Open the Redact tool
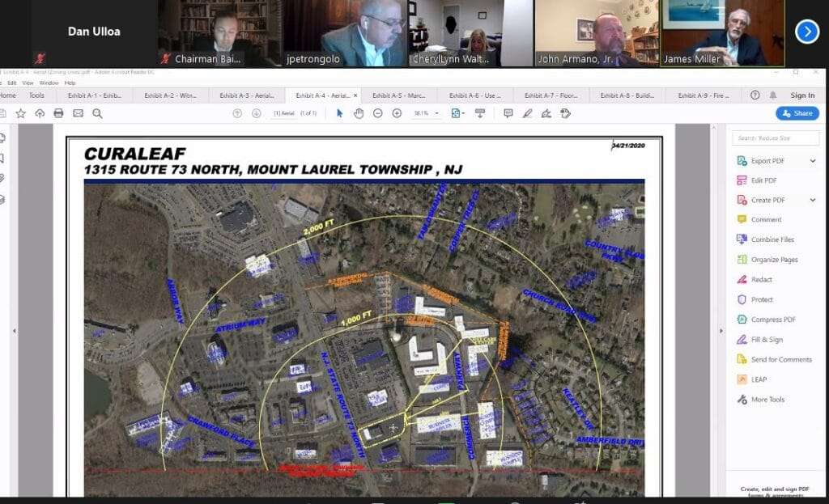Image resolution: width=829 pixels, height=504 pixels. (x=761, y=280)
